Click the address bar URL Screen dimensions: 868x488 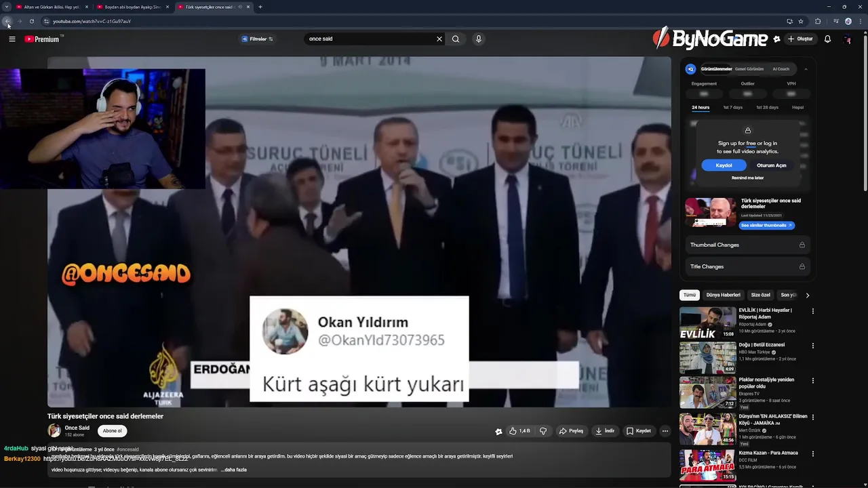(x=92, y=21)
